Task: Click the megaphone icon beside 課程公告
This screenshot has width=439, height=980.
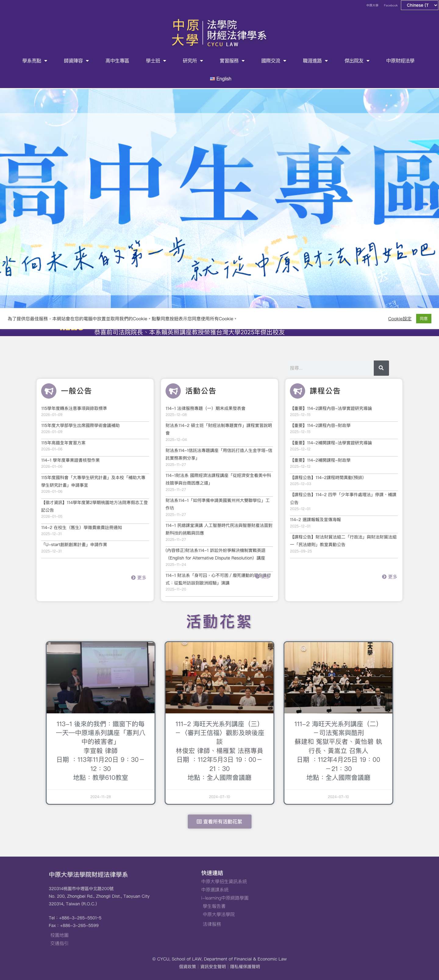Action: 297,391
